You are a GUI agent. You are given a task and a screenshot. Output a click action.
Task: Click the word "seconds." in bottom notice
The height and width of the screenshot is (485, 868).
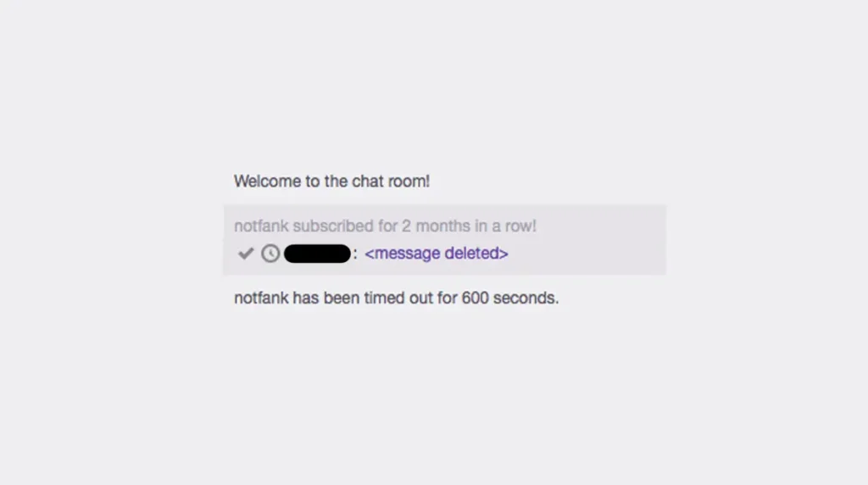[x=526, y=298]
